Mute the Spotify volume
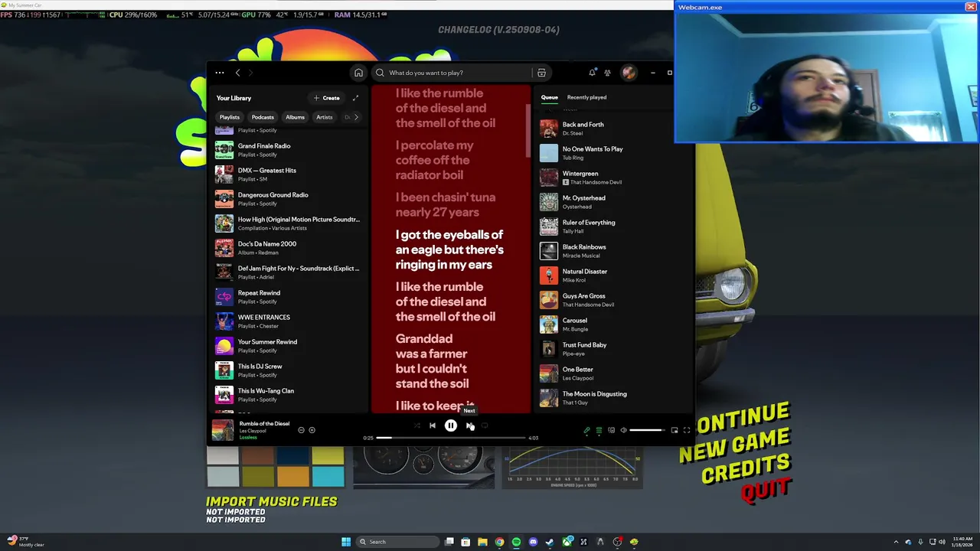980x551 pixels. [x=623, y=430]
